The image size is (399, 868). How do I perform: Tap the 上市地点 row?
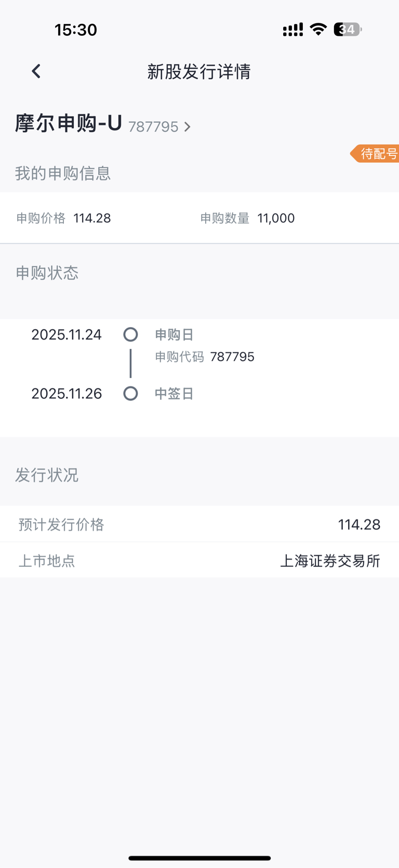click(x=199, y=560)
